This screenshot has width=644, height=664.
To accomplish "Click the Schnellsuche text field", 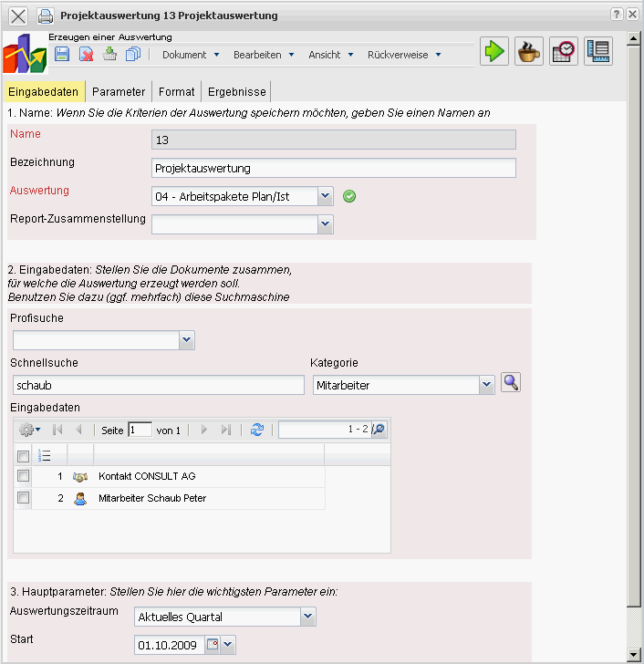I will click(x=157, y=386).
